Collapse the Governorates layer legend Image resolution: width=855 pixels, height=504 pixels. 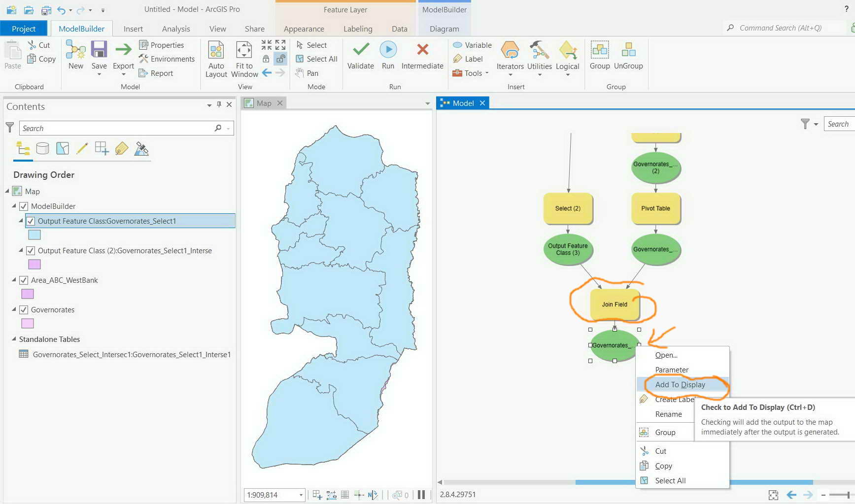tap(14, 309)
